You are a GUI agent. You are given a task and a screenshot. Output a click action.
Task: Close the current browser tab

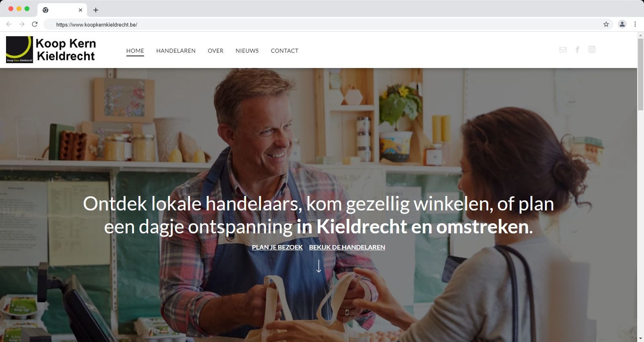click(80, 10)
